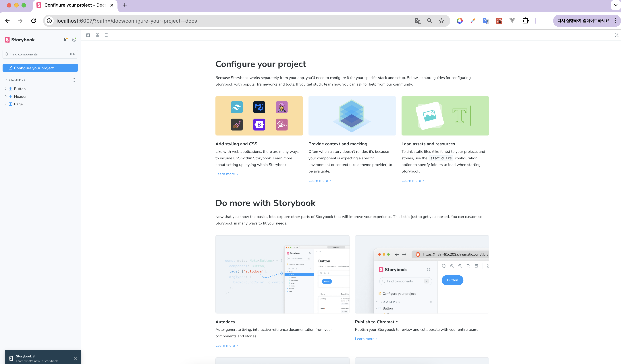Viewport: 621px width, 364px height.
Task: Click the Storybook logo in the sidebar
Action: click(x=20, y=40)
